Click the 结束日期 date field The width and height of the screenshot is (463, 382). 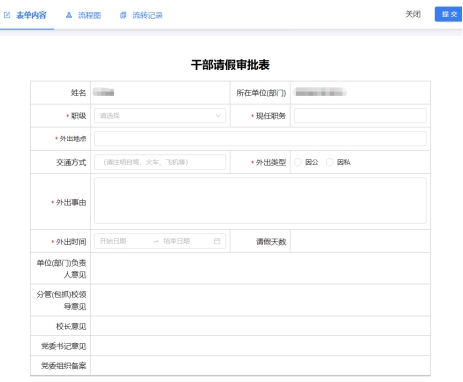point(176,241)
